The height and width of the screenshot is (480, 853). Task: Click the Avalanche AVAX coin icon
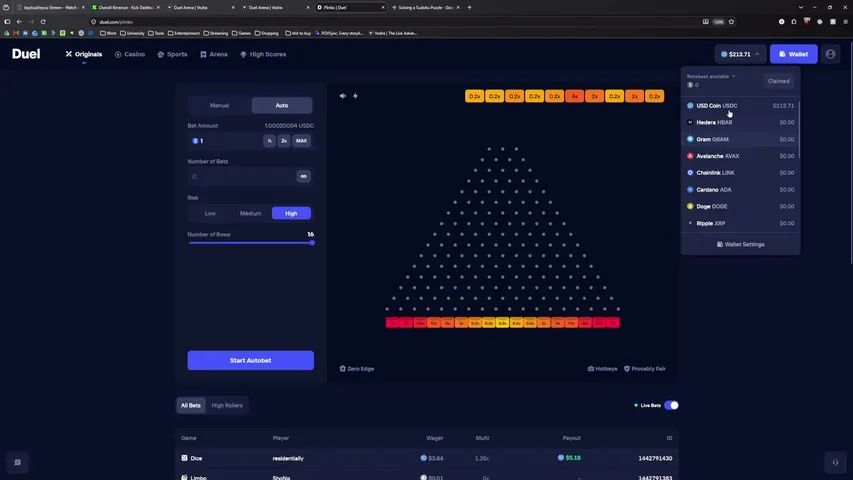pos(690,156)
